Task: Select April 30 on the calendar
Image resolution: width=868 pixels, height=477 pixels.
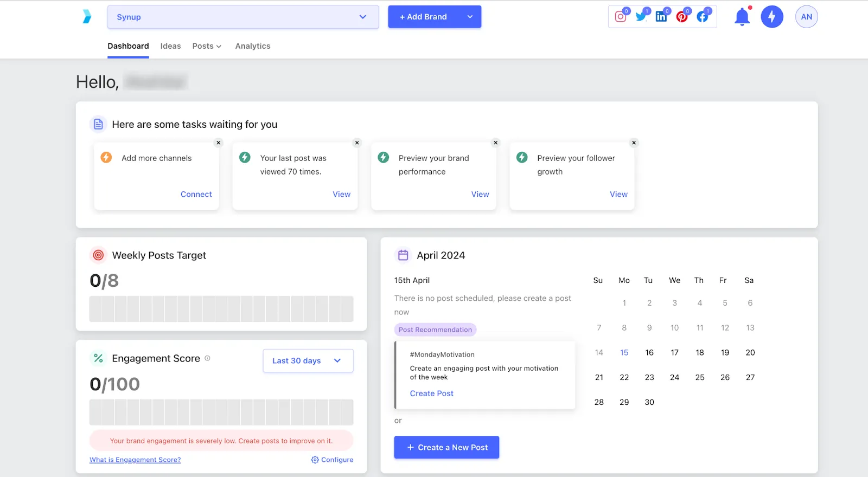Action: click(x=649, y=402)
